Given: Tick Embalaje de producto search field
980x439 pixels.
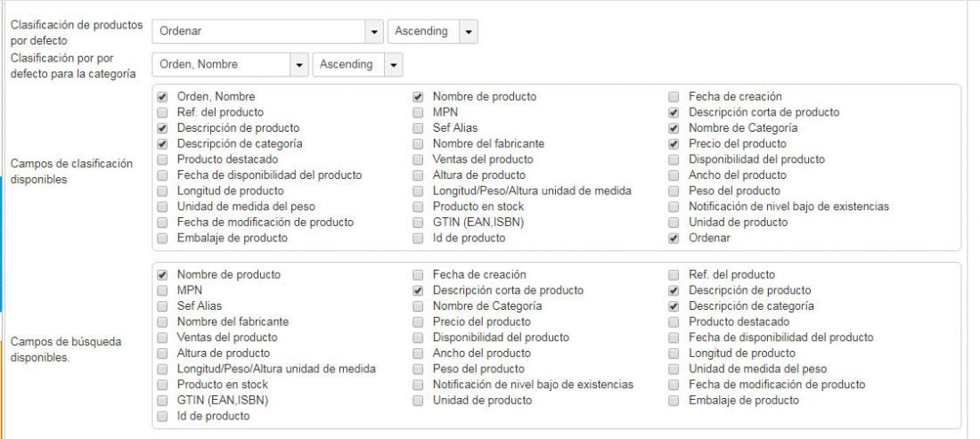Looking at the screenshot, I should point(674,401).
